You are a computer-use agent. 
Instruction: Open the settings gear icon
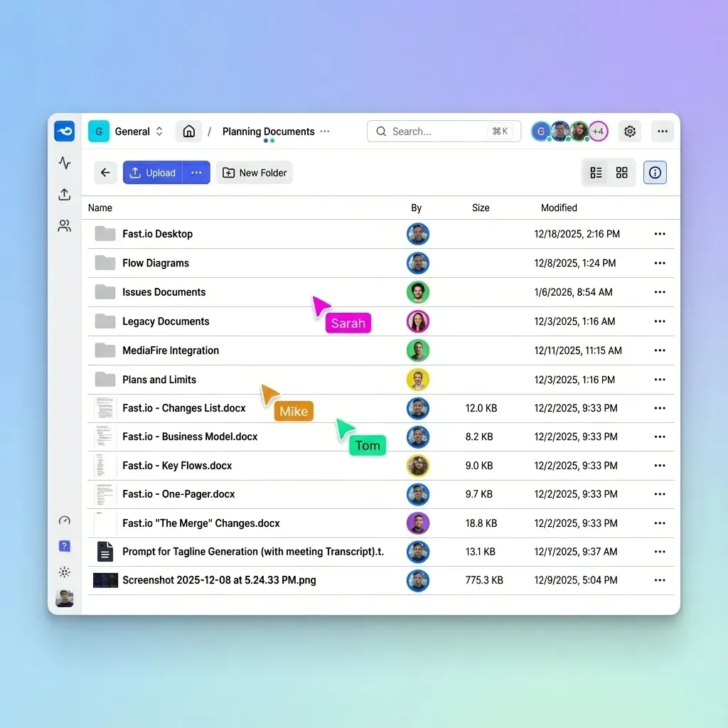629,132
